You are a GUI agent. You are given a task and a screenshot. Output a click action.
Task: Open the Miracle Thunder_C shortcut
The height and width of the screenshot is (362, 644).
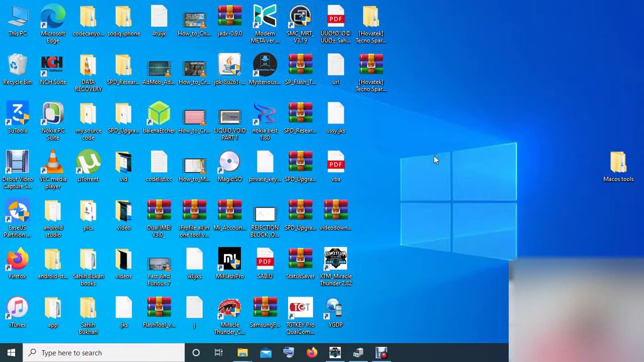230,315
